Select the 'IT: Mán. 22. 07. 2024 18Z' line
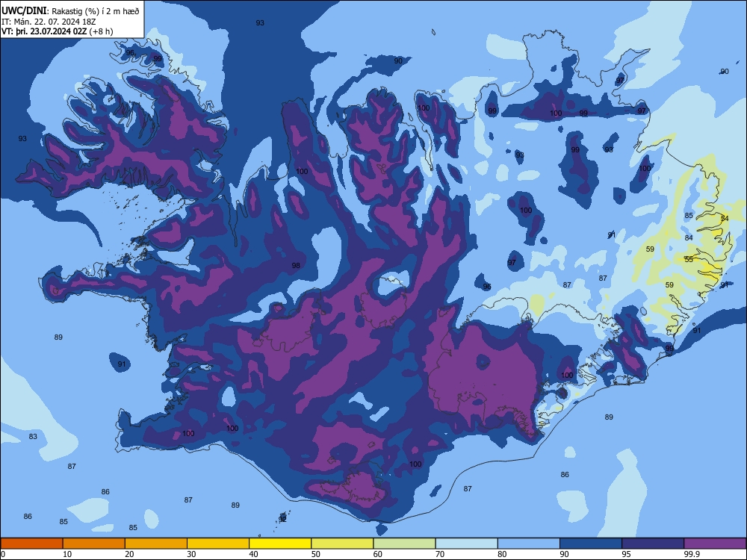Image resolution: width=747 pixels, height=560 pixels. [49, 22]
